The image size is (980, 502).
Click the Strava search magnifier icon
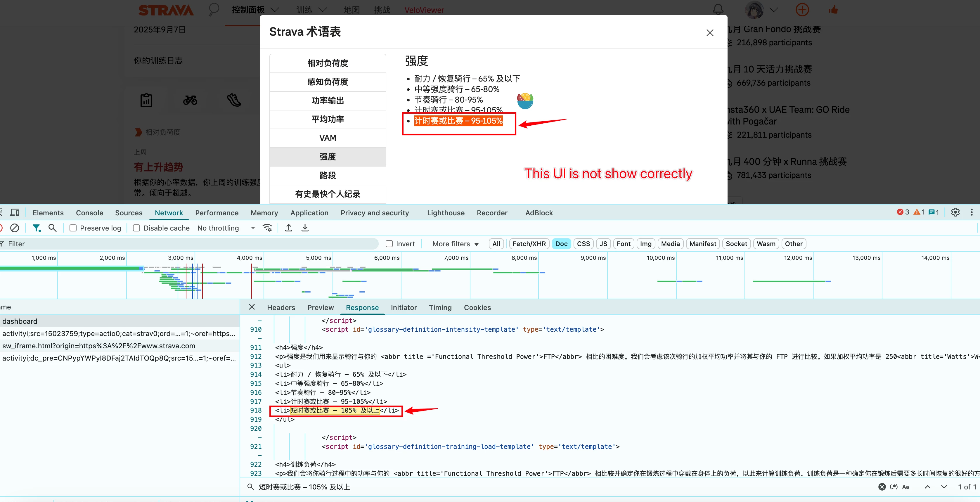pyautogui.click(x=214, y=10)
